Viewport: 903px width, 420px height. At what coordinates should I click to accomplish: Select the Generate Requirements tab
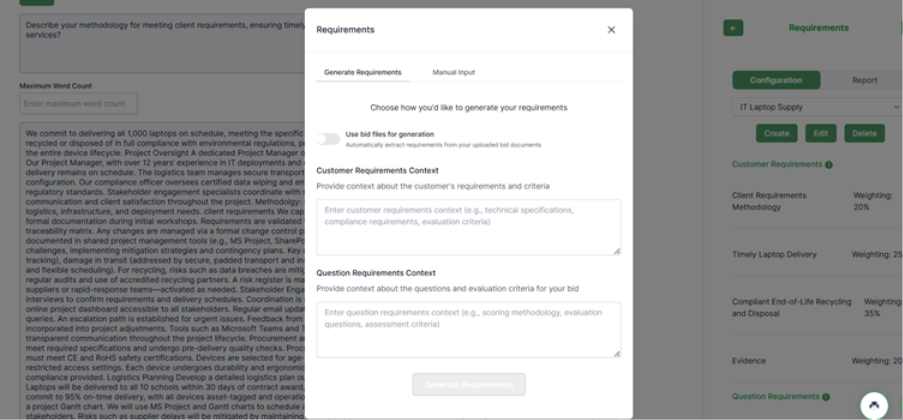363,73
